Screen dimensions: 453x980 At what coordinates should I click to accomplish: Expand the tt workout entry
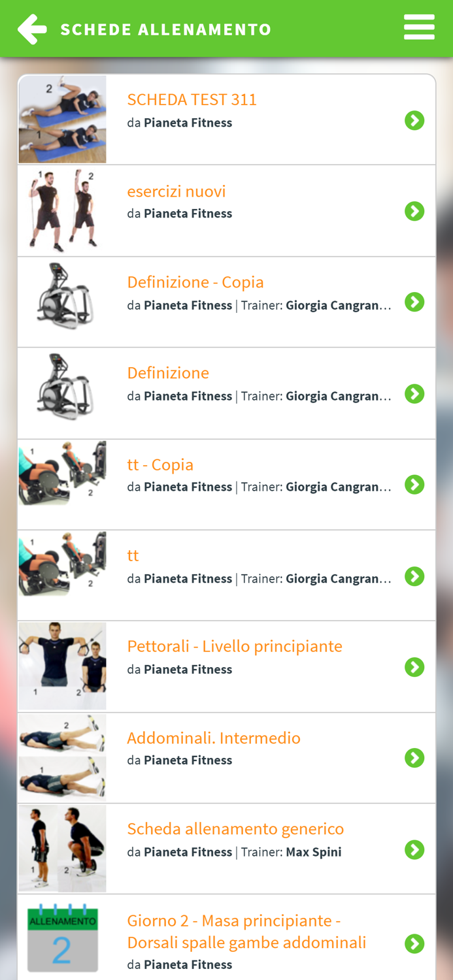[x=415, y=576]
